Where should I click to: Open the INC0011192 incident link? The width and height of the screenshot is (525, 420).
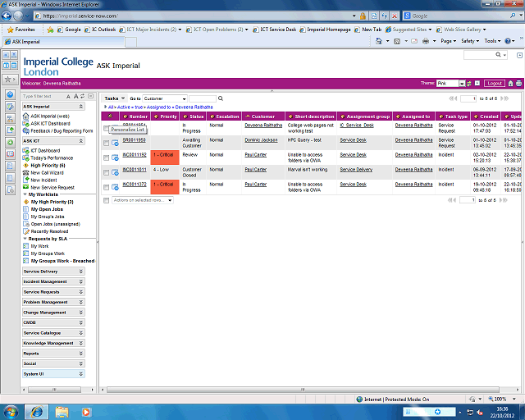click(x=135, y=154)
